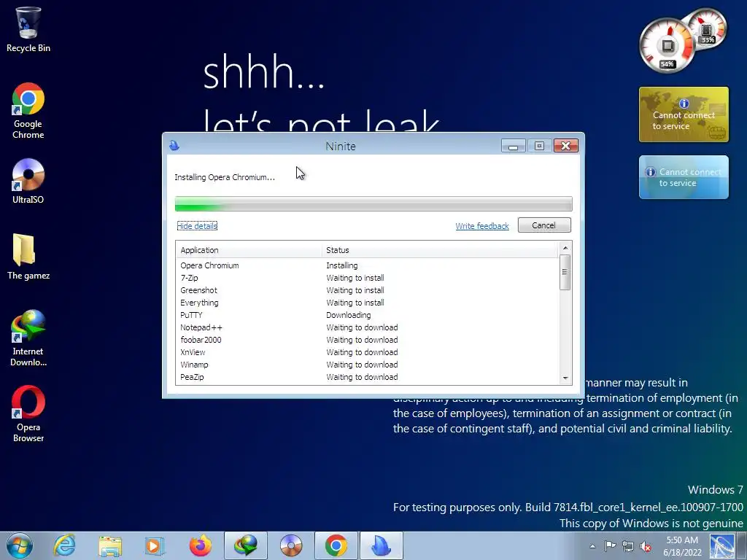Open the Write feedback link
The image size is (747, 560).
482,226
